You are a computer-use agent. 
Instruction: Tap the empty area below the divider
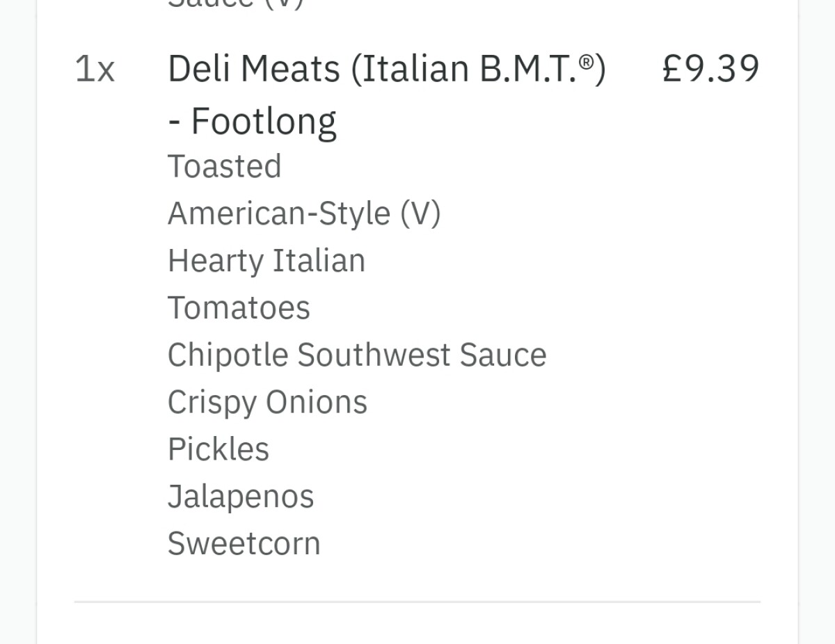417,625
